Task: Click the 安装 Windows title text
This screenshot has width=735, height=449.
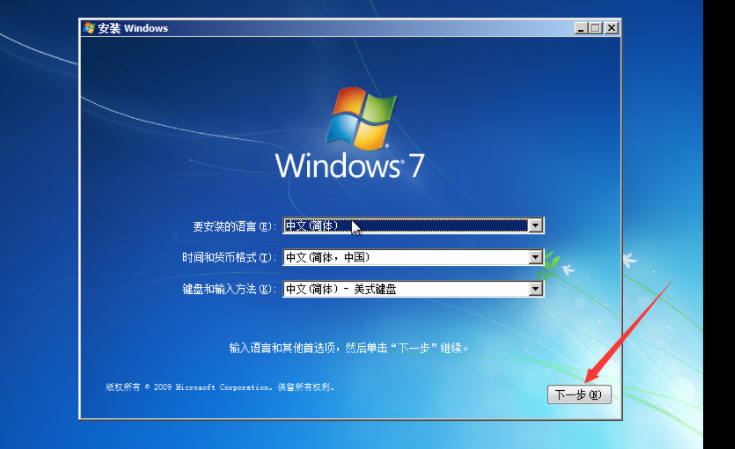Action: (133, 29)
